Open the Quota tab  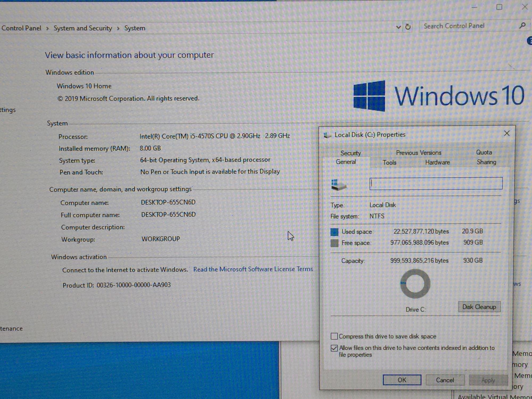484,152
